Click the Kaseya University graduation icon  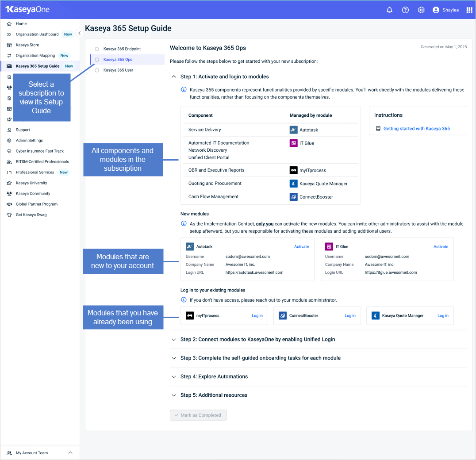[9, 183]
